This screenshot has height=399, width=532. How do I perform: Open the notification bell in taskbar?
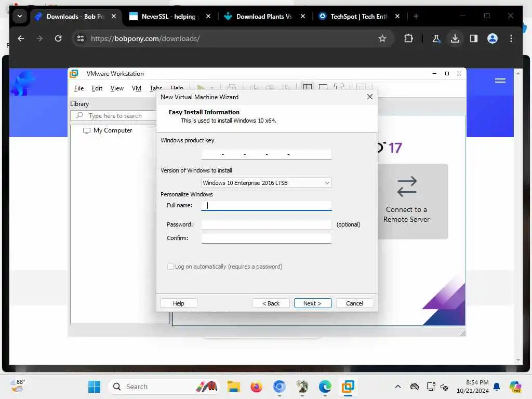click(x=497, y=387)
